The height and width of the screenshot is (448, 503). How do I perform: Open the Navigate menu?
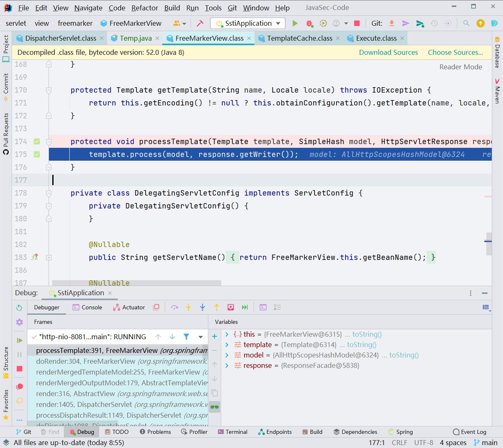(x=88, y=7)
